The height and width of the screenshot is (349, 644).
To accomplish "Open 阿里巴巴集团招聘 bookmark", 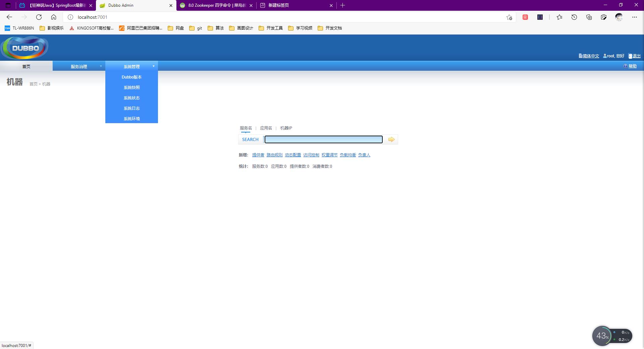I will [x=141, y=28].
